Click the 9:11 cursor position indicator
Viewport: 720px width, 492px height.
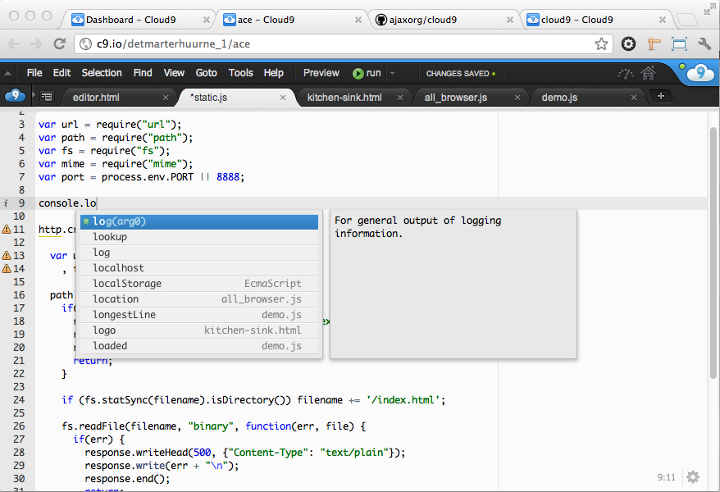coord(666,478)
